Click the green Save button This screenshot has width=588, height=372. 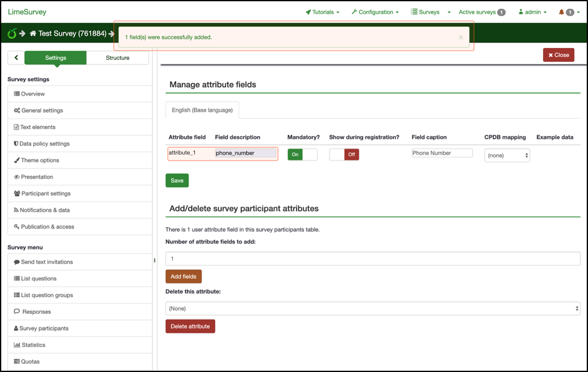coord(177,180)
